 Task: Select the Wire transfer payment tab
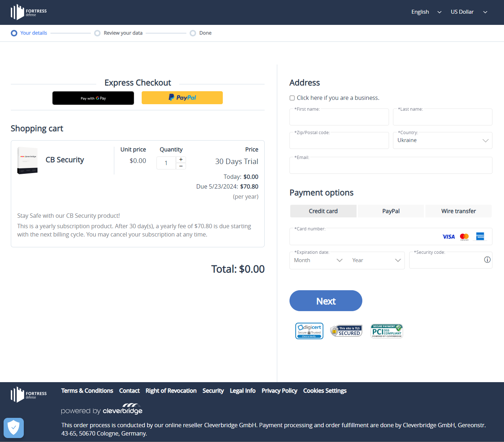coord(459,211)
